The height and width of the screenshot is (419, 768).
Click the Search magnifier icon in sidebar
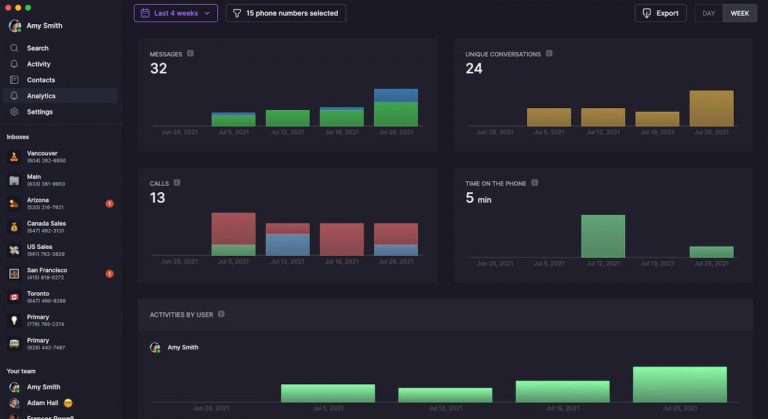click(x=14, y=48)
